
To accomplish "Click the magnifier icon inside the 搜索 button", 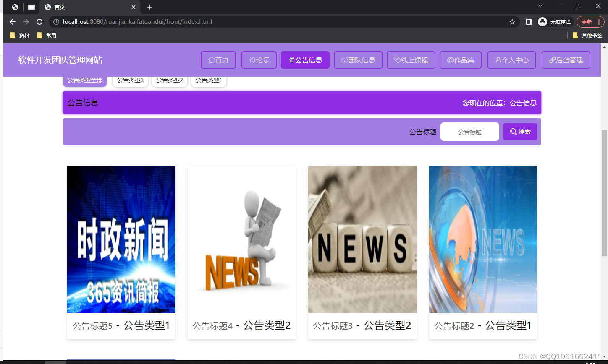I will tap(513, 131).
